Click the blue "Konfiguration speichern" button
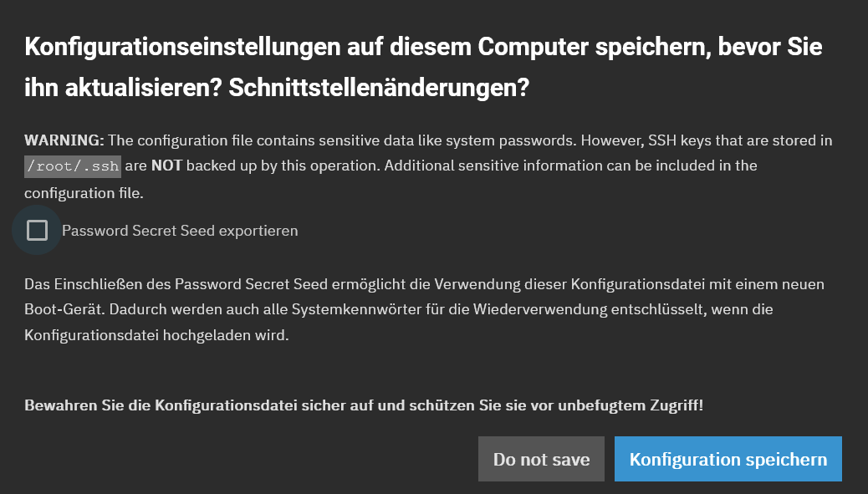This screenshot has height=494, width=868. coord(728,459)
